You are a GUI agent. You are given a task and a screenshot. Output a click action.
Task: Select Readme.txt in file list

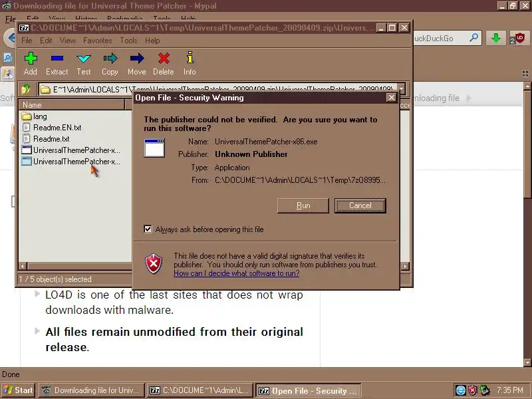(x=51, y=139)
